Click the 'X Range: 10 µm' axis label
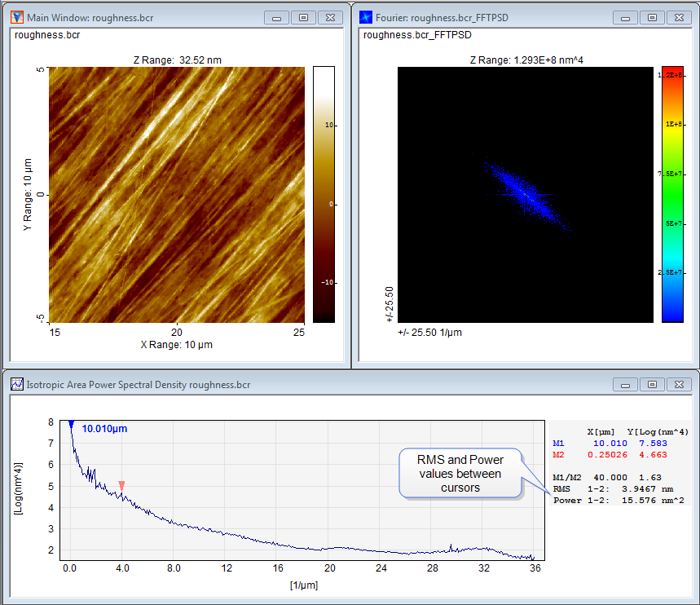 [176, 345]
